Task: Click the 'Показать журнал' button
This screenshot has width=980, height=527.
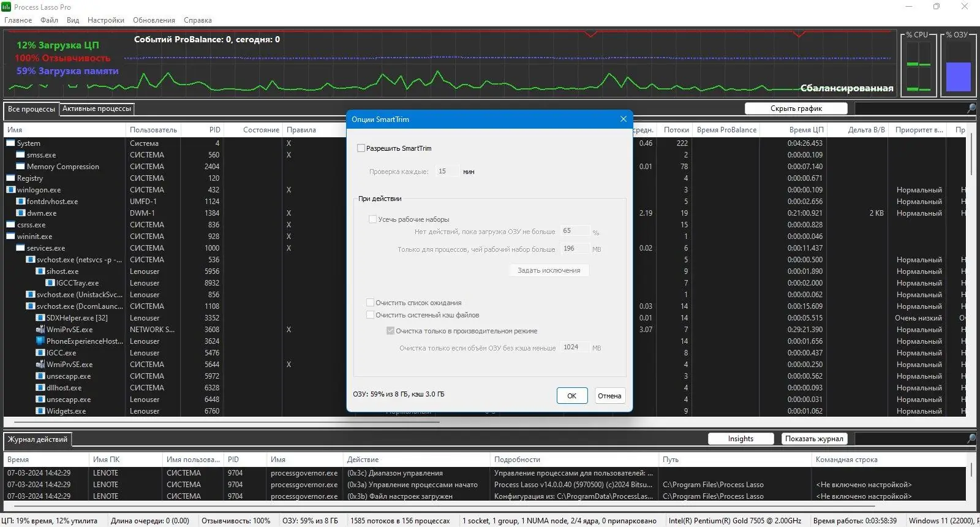Action: (x=814, y=439)
